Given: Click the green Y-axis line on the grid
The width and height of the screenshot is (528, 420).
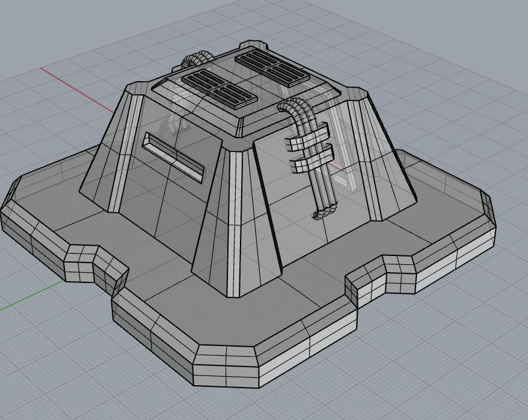Looking at the screenshot, I should [x=32, y=295].
